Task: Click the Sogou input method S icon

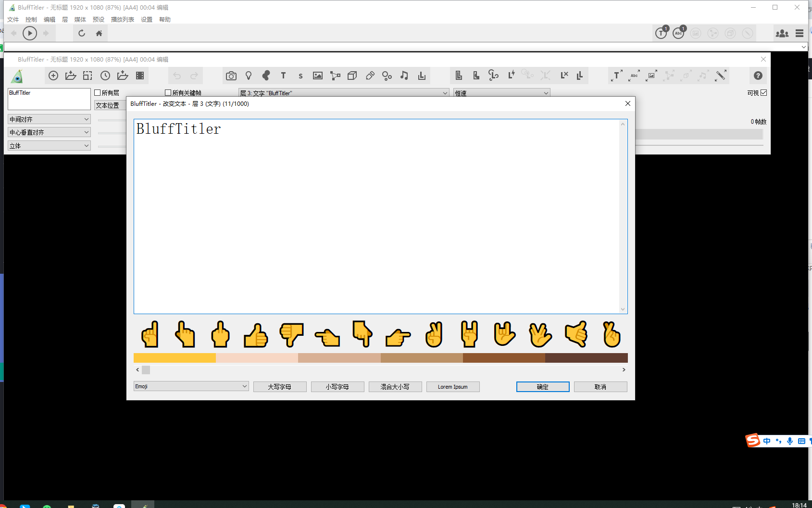Action: click(x=753, y=440)
